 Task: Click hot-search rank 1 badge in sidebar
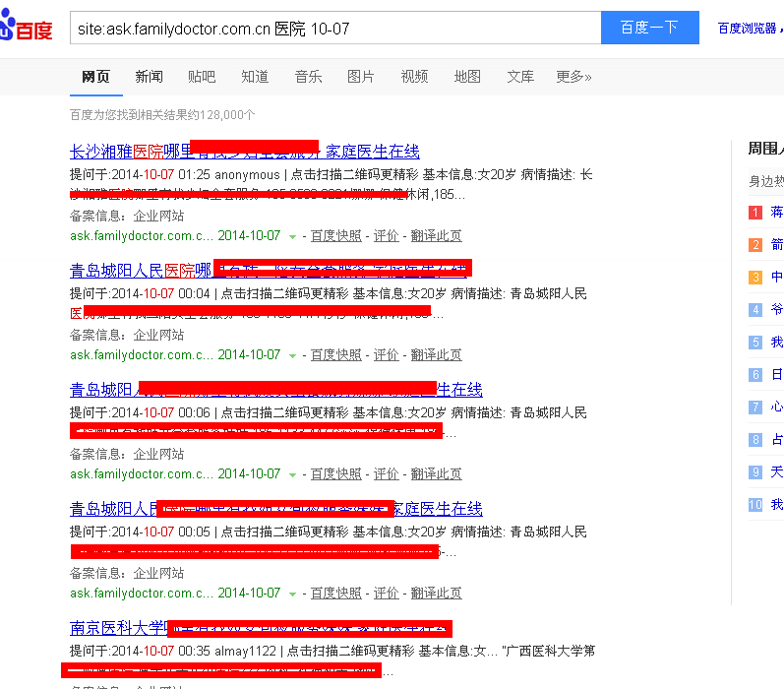[x=755, y=213]
